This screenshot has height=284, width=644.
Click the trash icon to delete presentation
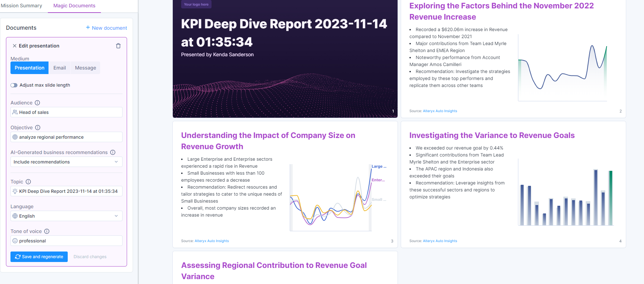click(118, 46)
